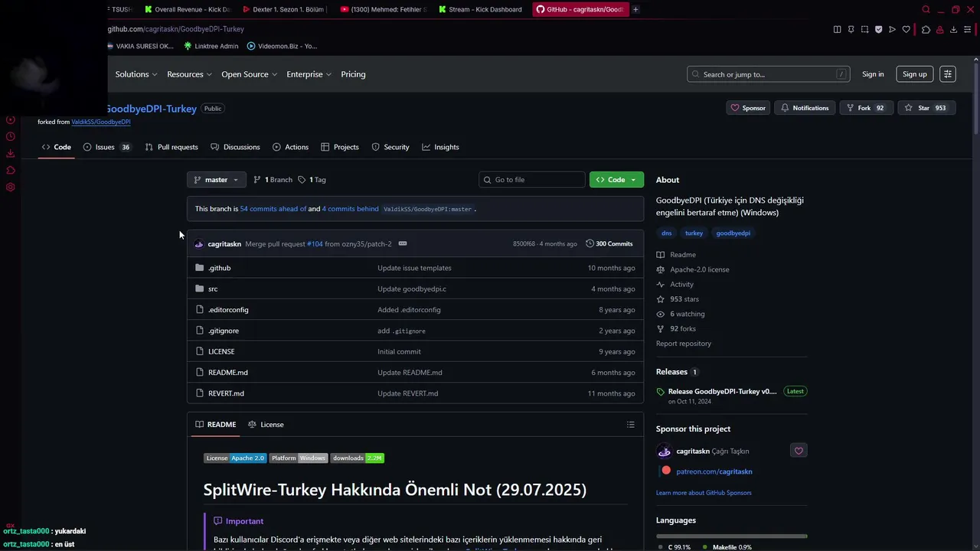Open the Opera GX player sidebar icon
The image size is (980, 551).
coord(11,120)
